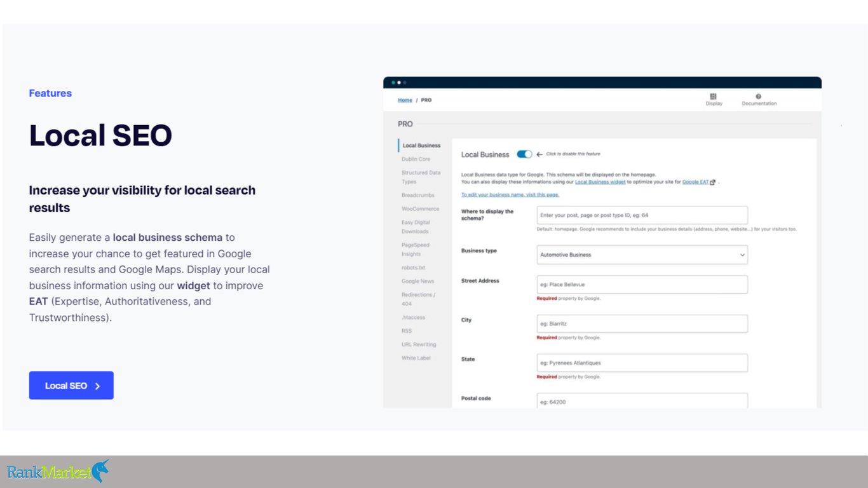The width and height of the screenshot is (868, 488).
Task: Switch to the Breadcrumbs tab
Action: point(418,196)
